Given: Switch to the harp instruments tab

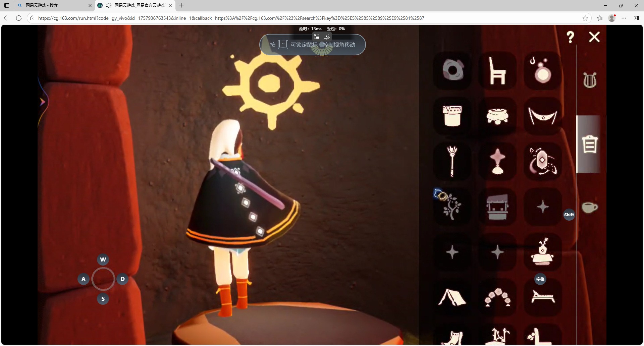Looking at the screenshot, I should (x=590, y=80).
